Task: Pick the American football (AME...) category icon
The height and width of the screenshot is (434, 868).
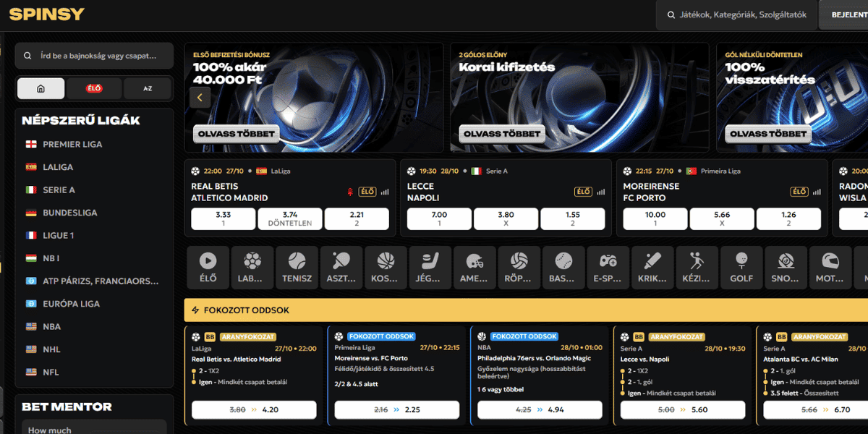Action: point(475,268)
